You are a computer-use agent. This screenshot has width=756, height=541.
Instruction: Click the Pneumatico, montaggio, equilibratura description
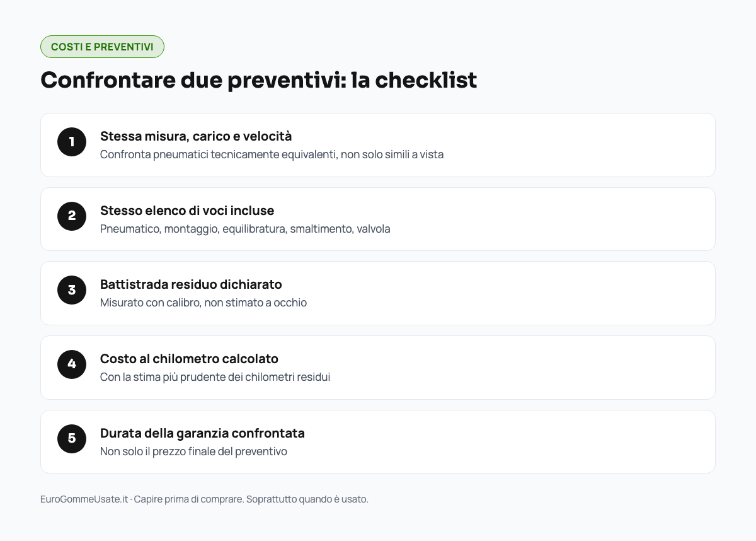(x=245, y=229)
